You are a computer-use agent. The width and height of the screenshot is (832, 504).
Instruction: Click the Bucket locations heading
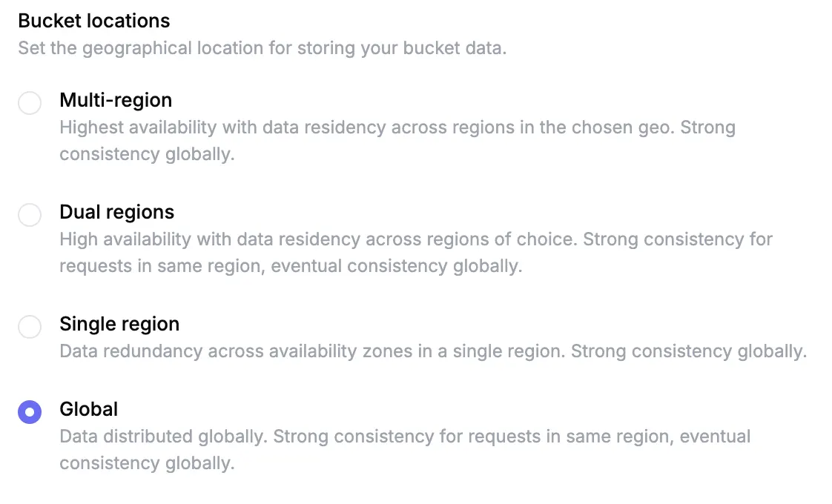click(x=95, y=21)
